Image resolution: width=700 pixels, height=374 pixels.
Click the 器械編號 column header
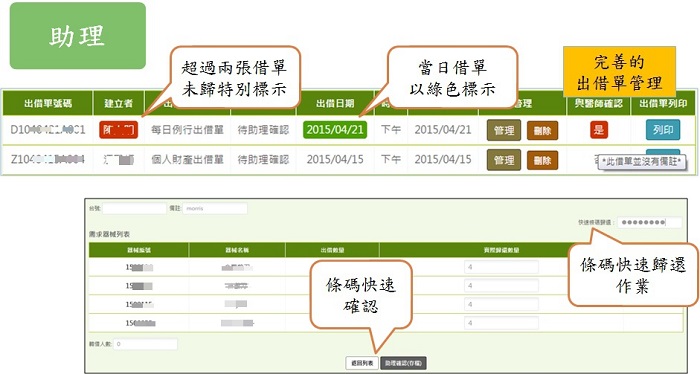[139, 250]
